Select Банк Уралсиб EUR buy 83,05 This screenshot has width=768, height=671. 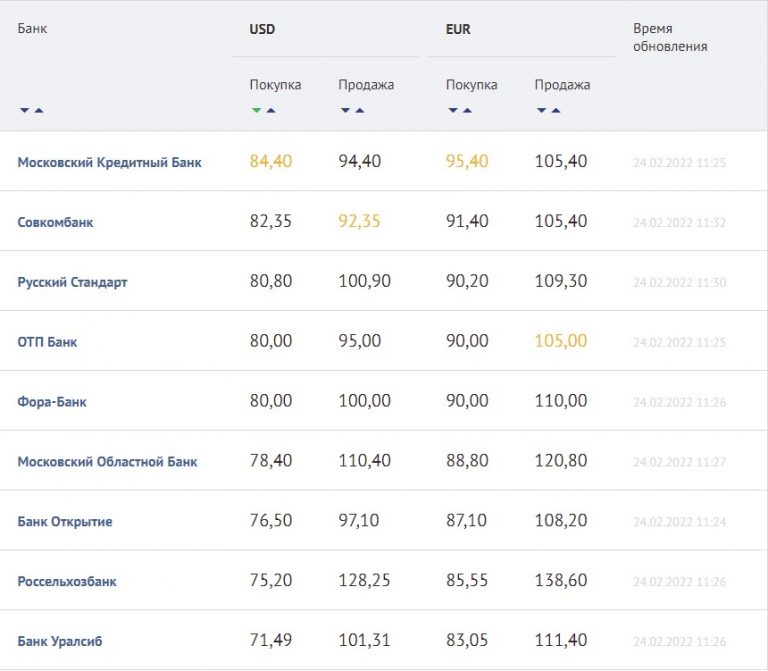[x=467, y=640]
